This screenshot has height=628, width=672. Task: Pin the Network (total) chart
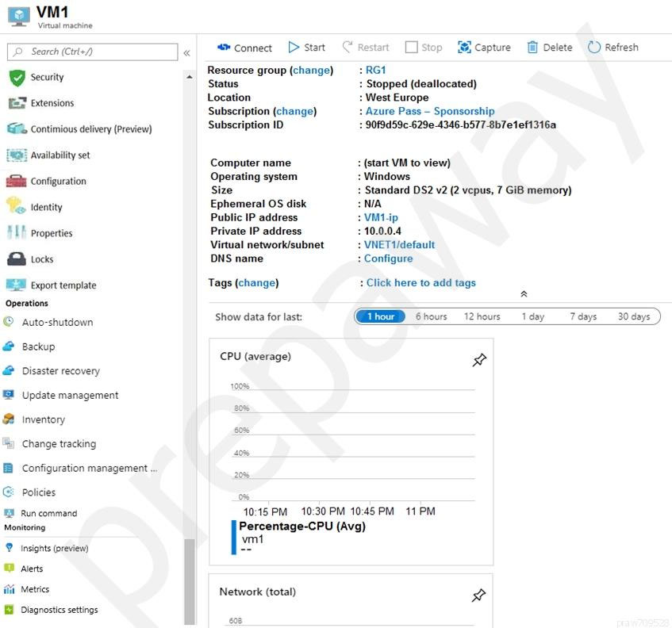click(x=478, y=595)
